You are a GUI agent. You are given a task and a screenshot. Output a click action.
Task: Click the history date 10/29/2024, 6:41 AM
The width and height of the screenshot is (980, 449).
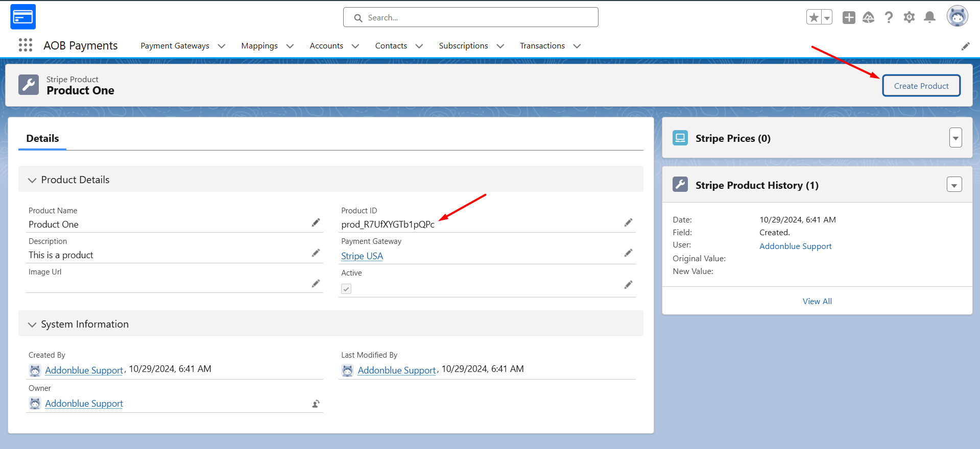point(797,220)
